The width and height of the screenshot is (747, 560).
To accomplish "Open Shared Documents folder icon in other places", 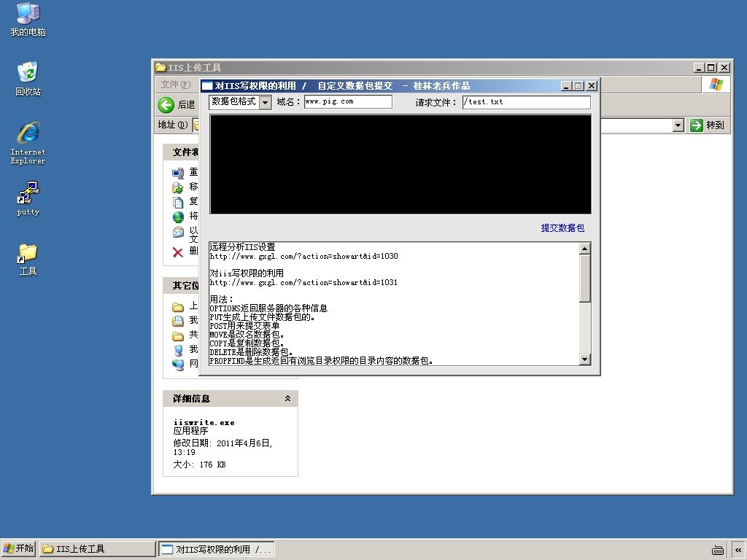I will (x=178, y=336).
